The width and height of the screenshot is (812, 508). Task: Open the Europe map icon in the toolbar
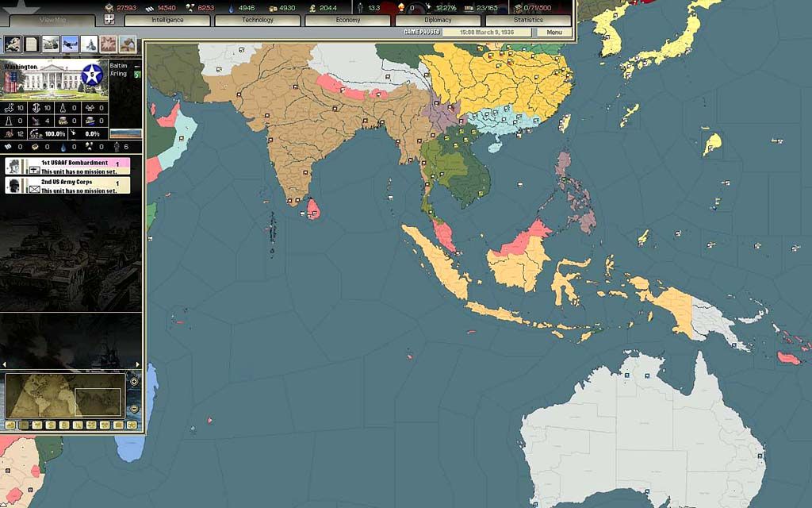coord(13,44)
